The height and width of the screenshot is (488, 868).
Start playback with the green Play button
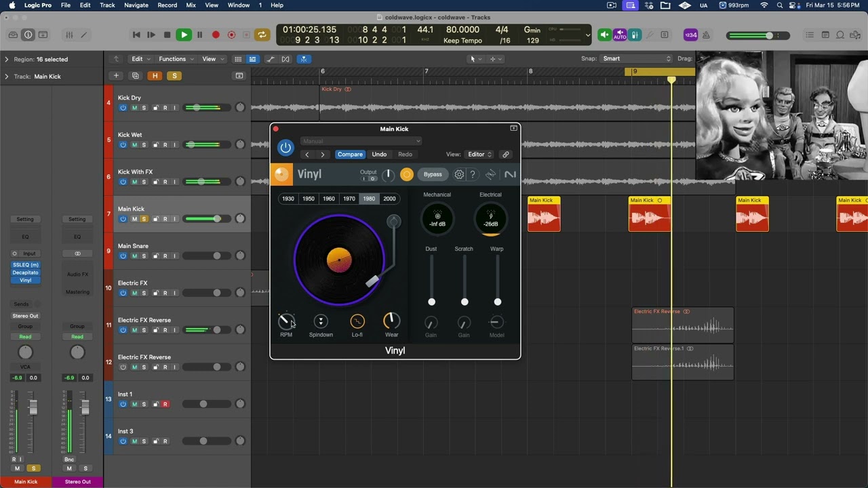point(184,35)
